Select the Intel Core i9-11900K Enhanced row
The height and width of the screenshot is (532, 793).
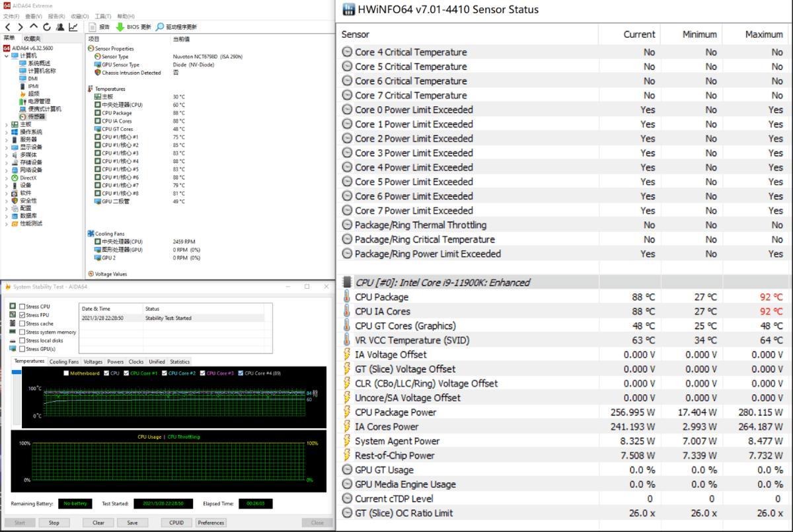[565, 282]
